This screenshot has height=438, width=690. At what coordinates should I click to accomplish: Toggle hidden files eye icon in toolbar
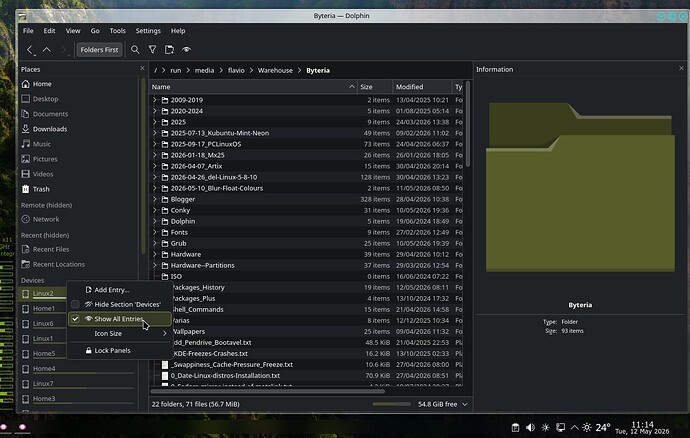coord(187,50)
